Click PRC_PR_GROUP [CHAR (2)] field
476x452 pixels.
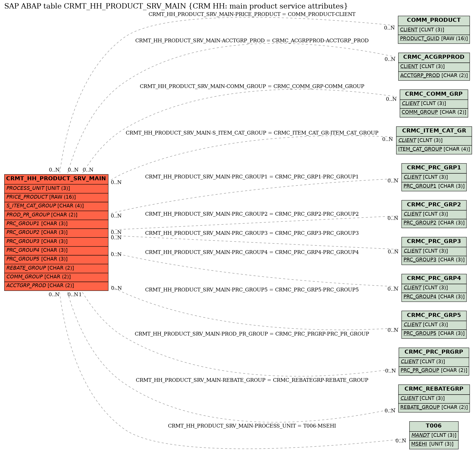click(434, 371)
